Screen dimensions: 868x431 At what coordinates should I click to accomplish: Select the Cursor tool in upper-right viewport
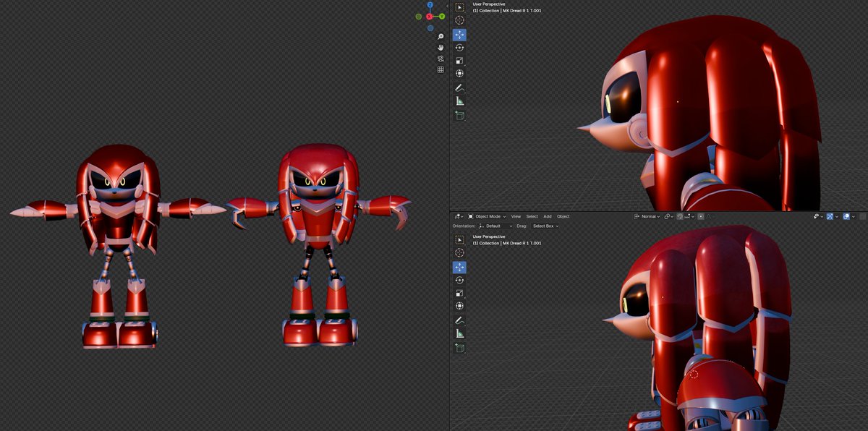[x=459, y=20]
